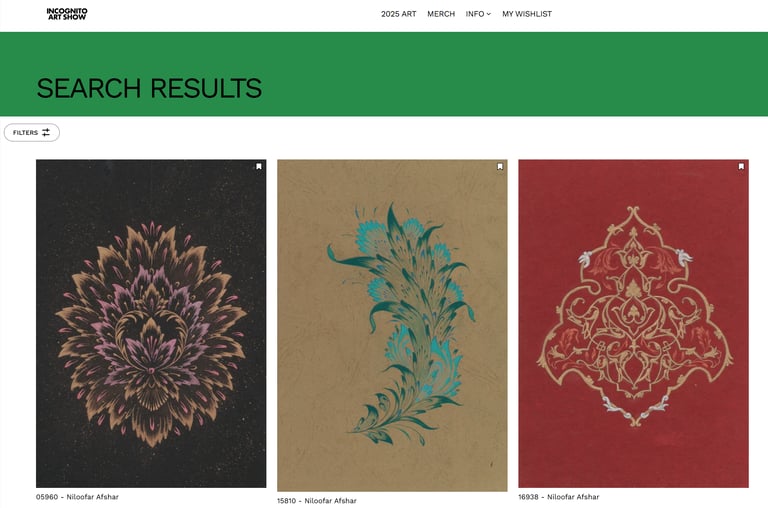Screen dimensions: 768x508
Task: Open the red ornamental medallion thumbnail
Action: (633, 323)
